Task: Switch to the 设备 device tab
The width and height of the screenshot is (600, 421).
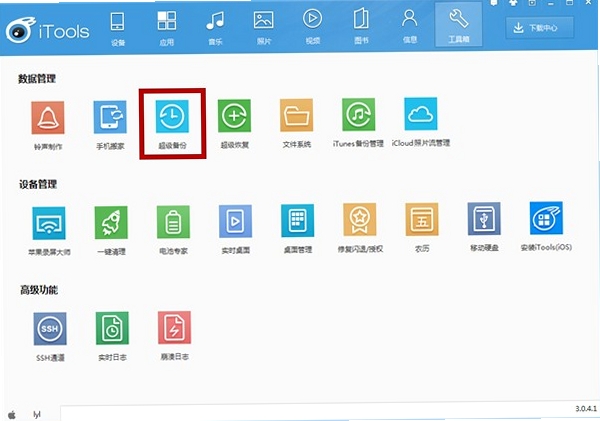Action: tap(117, 29)
